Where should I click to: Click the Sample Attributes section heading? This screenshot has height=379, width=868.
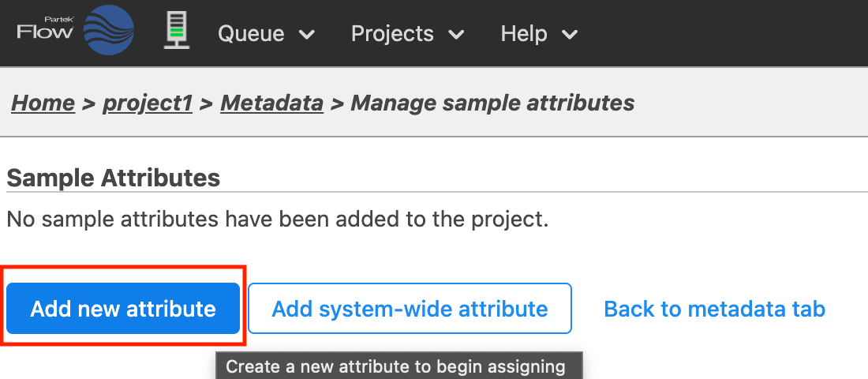coord(113,178)
